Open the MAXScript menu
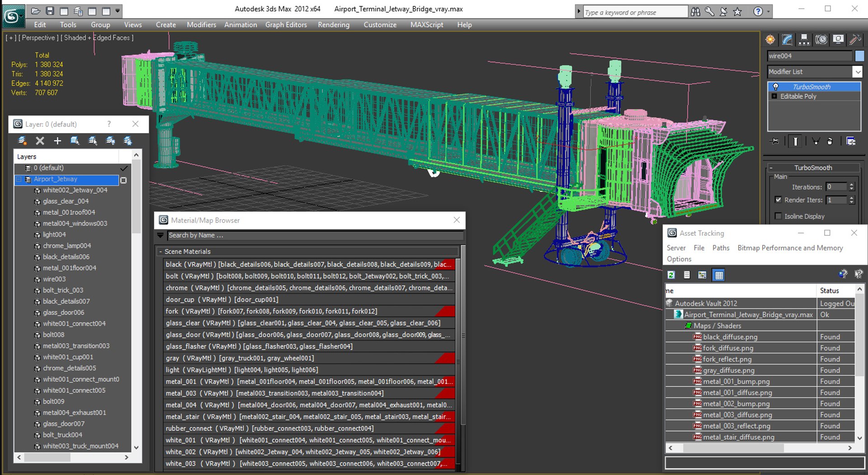The height and width of the screenshot is (475, 868). [x=427, y=25]
